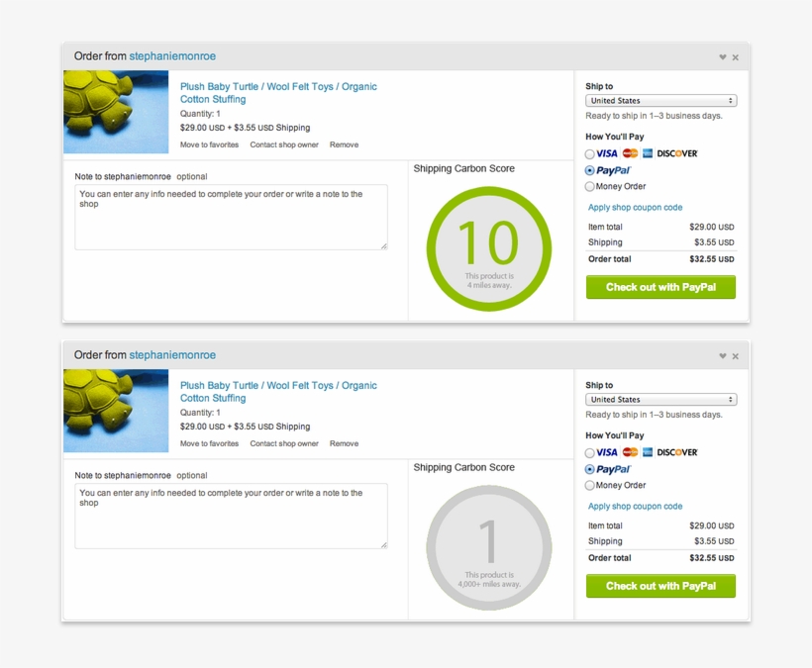Select Money Order radio button in bottom order
The width and height of the screenshot is (812, 668).
point(589,485)
